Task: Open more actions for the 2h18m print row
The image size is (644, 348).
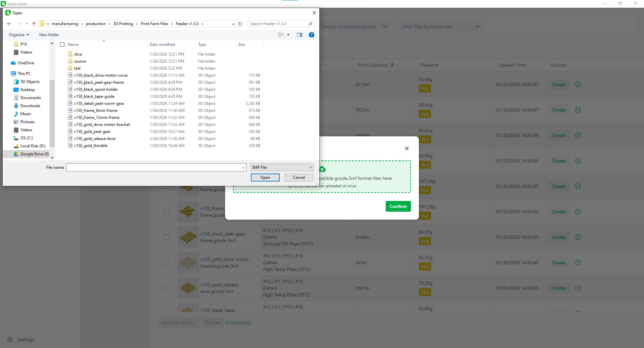Action: coord(578,84)
